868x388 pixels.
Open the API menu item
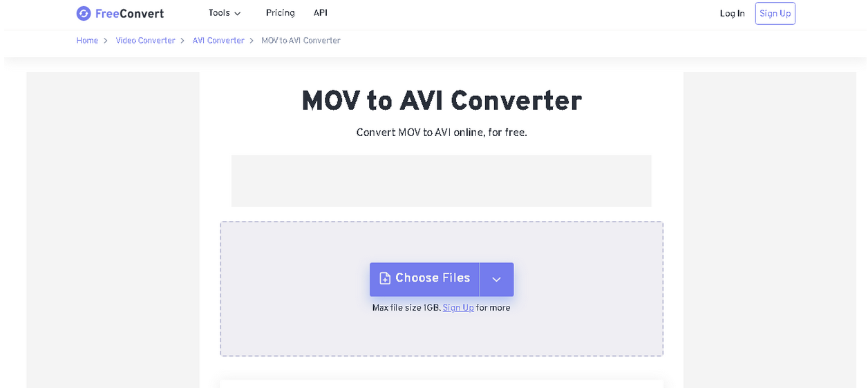tap(321, 13)
